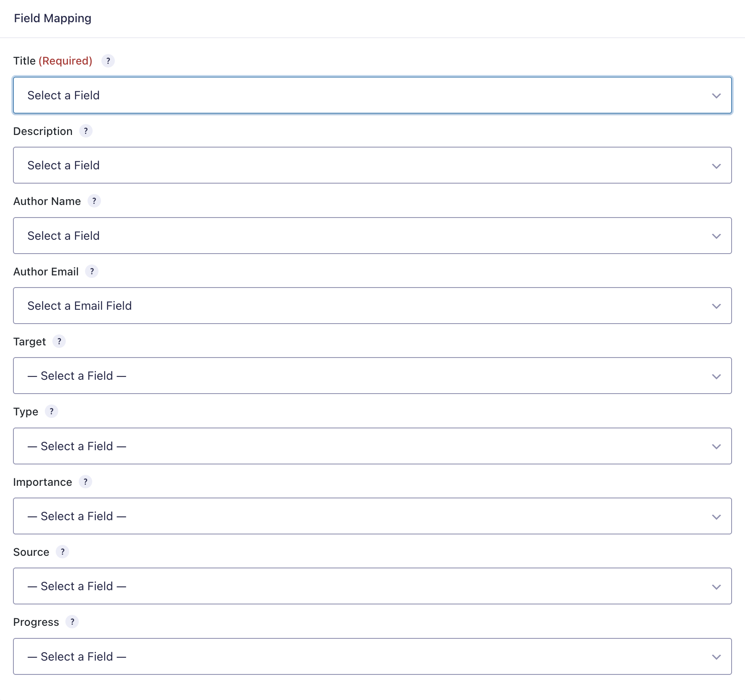Viewport: 745px width, 700px height.
Task: Show help tooltip for Description
Action: [x=86, y=131]
